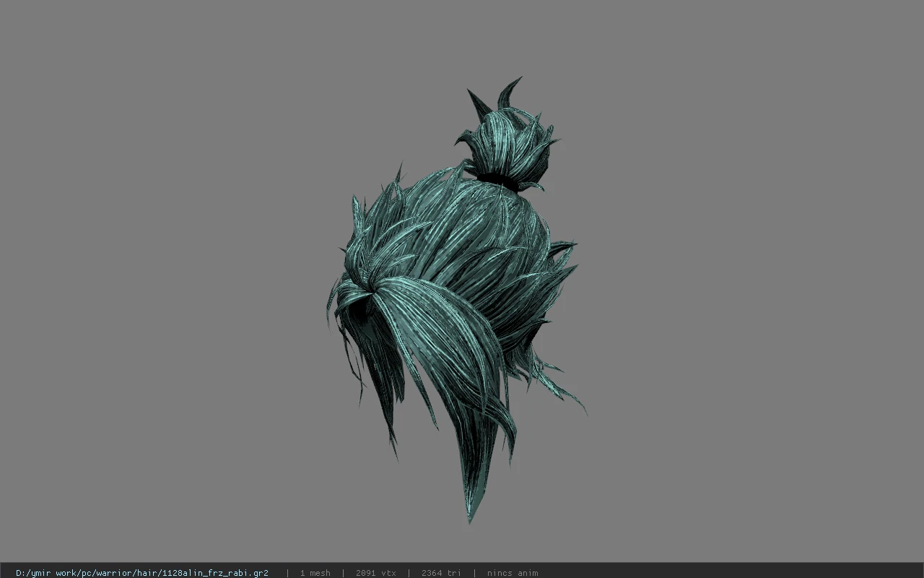Image resolution: width=924 pixels, height=578 pixels.
Task: Click the '2364 tri' triangle count
Action: [x=441, y=573]
